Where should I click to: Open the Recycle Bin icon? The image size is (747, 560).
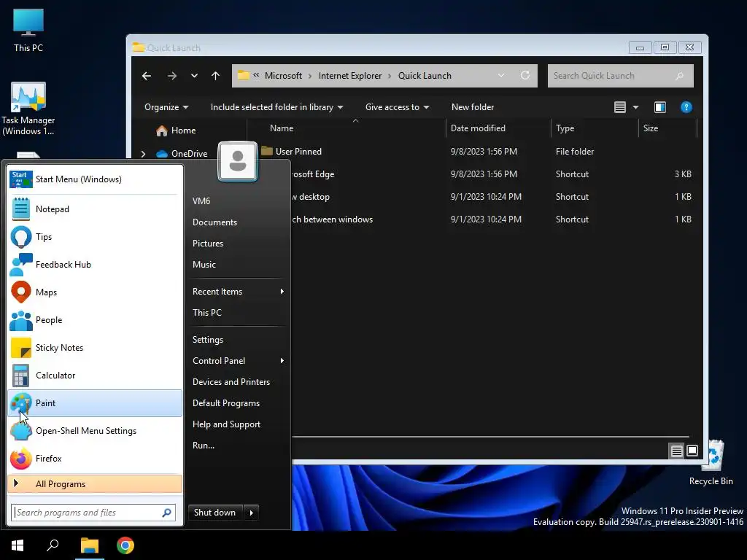(x=711, y=463)
